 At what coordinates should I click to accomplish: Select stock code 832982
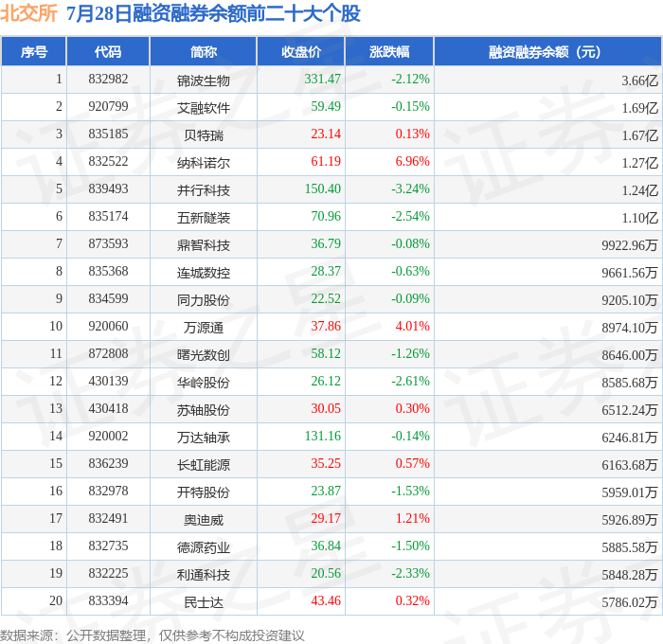pyautogui.click(x=108, y=79)
